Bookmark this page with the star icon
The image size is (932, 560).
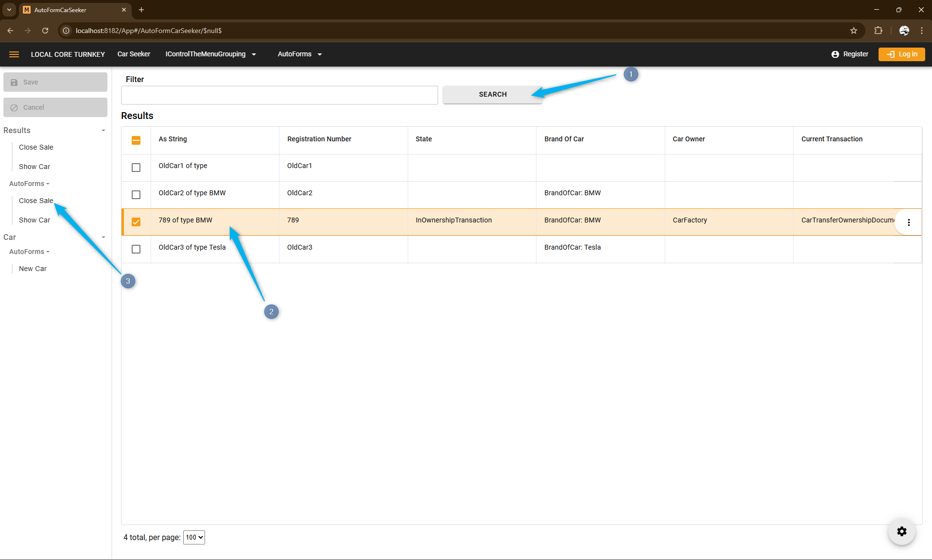(854, 31)
